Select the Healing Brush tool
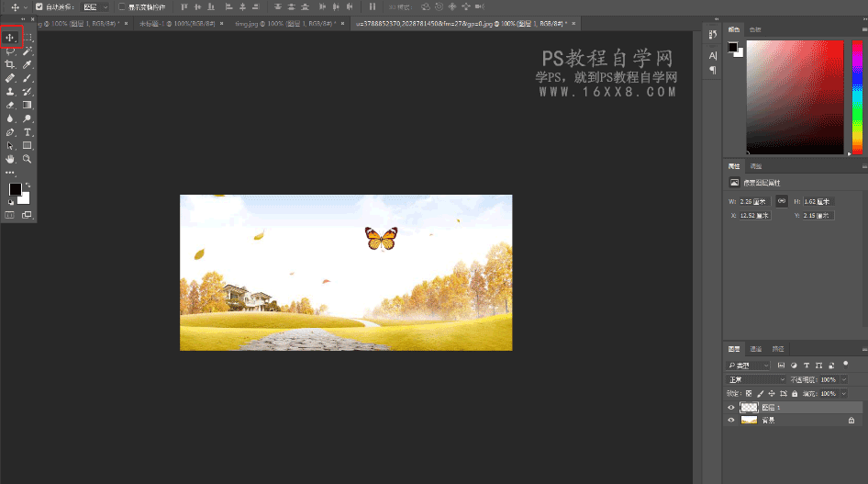 click(x=10, y=78)
